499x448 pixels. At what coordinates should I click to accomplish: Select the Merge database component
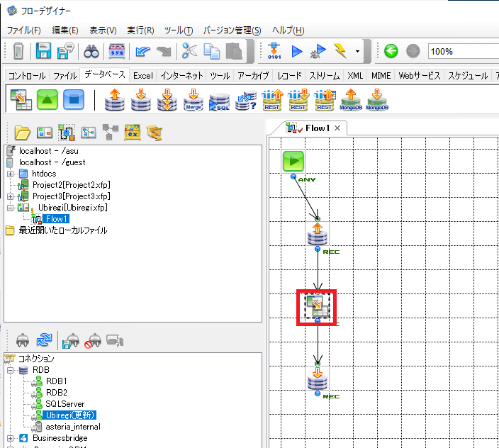coord(194,100)
